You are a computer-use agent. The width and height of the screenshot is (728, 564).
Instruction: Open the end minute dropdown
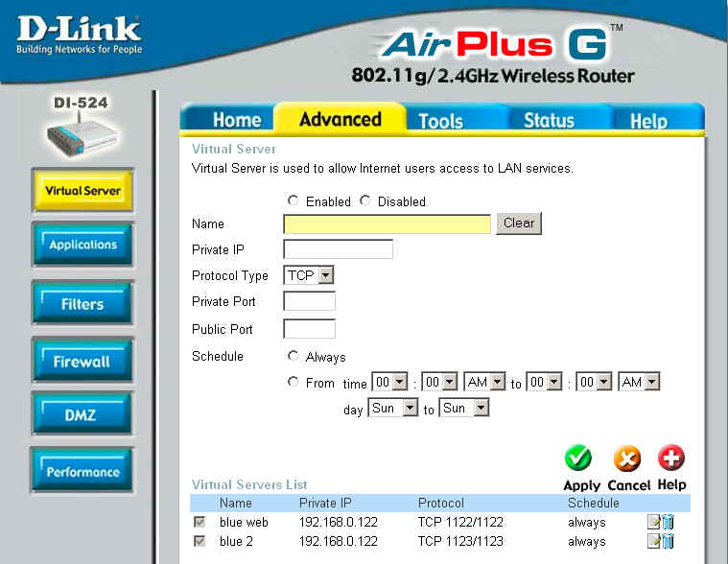click(594, 382)
